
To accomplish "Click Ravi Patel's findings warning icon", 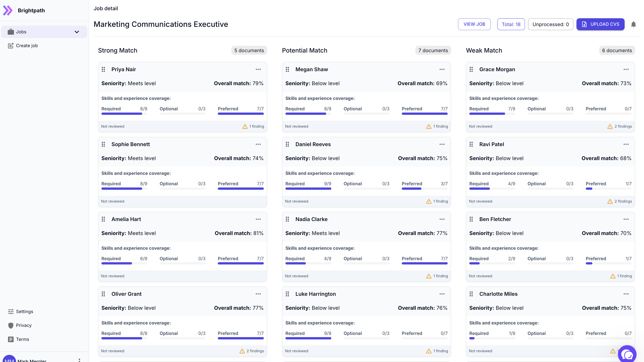I will pyautogui.click(x=610, y=201).
